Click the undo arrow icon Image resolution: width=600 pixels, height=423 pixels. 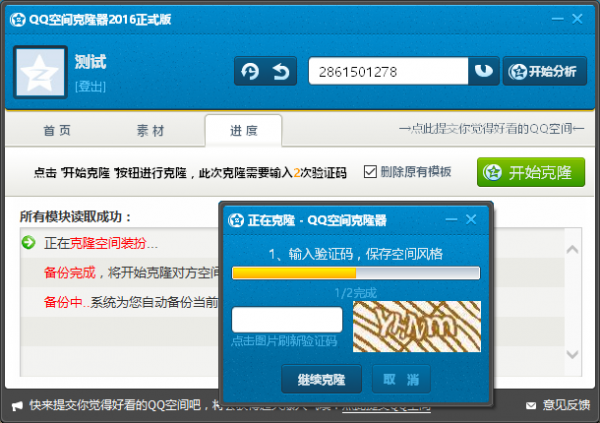click(281, 72)
